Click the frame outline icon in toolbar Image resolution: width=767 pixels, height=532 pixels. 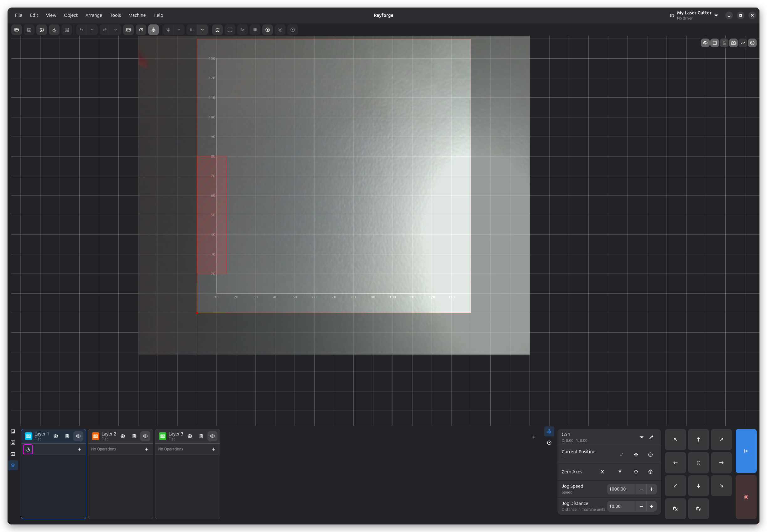tap(230, 30)
